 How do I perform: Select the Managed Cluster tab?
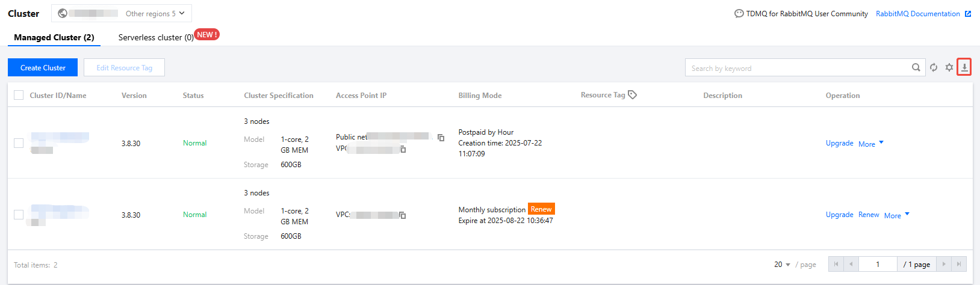[54, 37]
